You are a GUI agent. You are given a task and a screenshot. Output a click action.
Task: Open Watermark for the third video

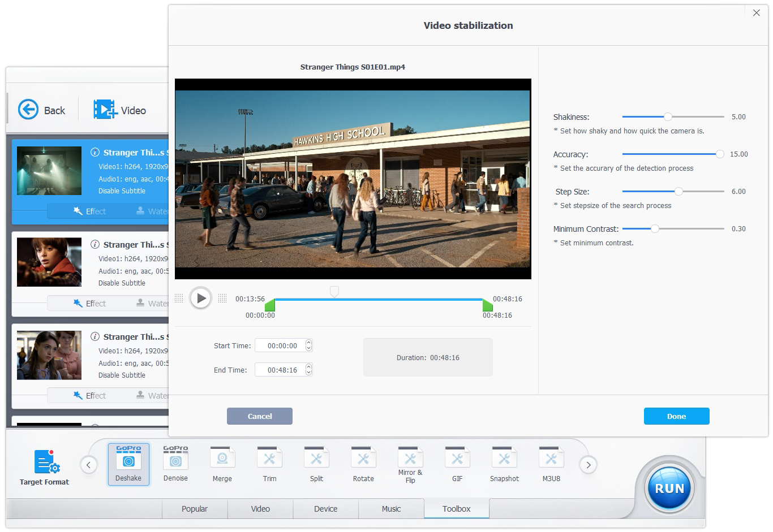(152, 395)
